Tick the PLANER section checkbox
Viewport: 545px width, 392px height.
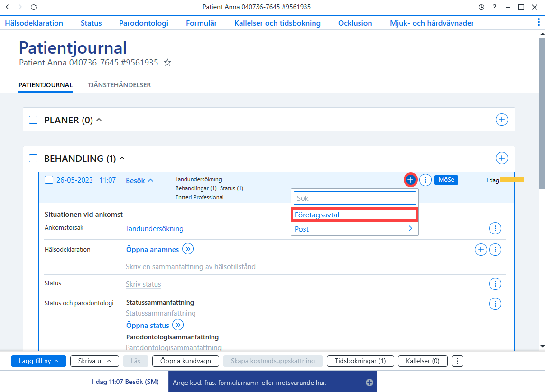click(33, 120)
